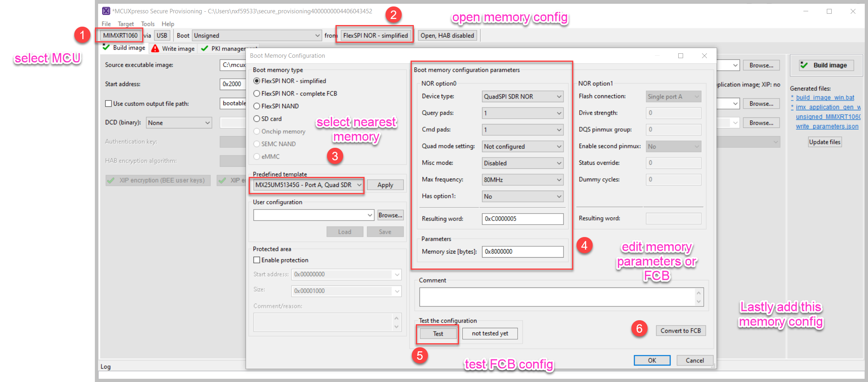Check the Use custom output file path box
The image size is (868, 382).
[x=108, y=103]
